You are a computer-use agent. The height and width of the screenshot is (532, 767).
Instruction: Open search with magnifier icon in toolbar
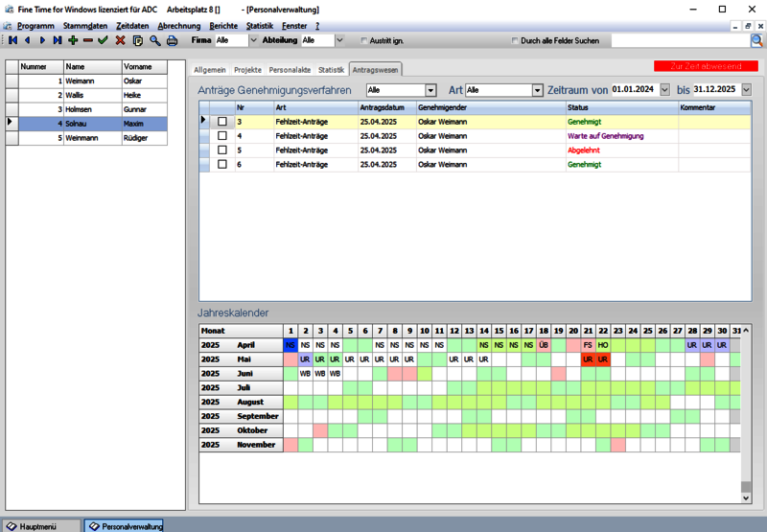[155, 40]
